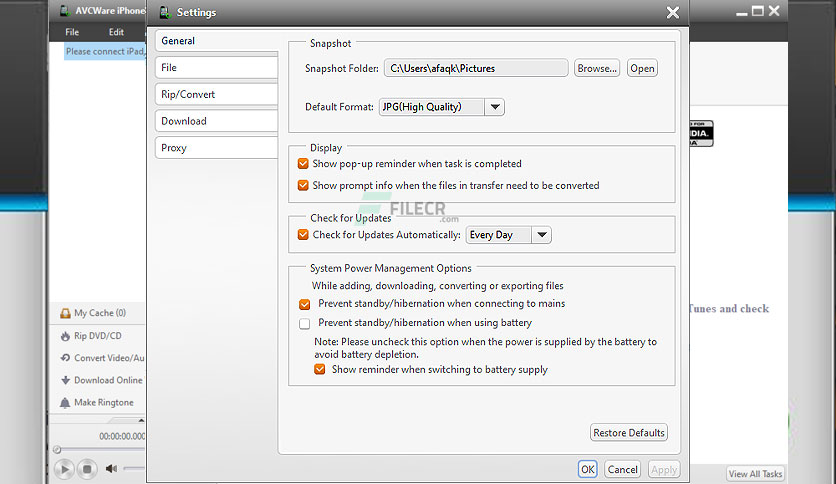Close the Settings dialog with the X
Image resolution: width=836 pixels, height=484 pixels.
[673, 12]
